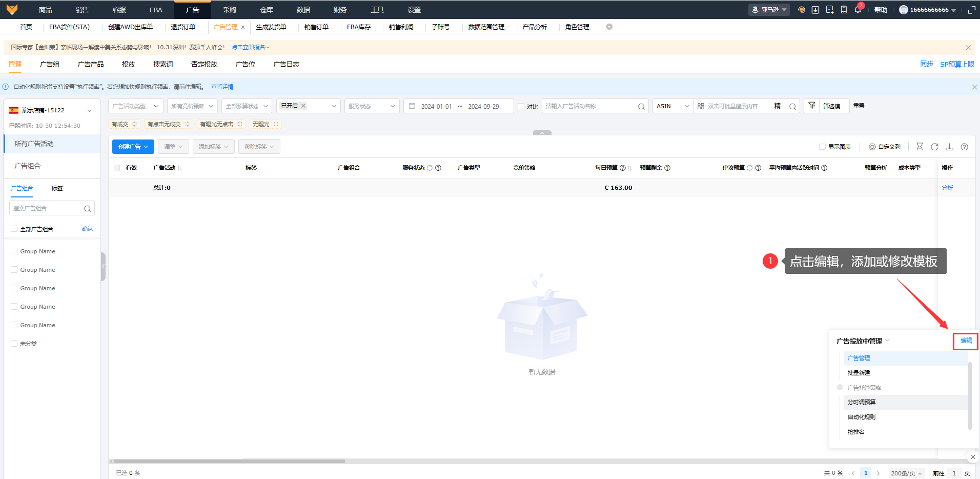The image size is (980, 479).
Task: Open the customer service headset icon
Action: (x=802, y=10)
